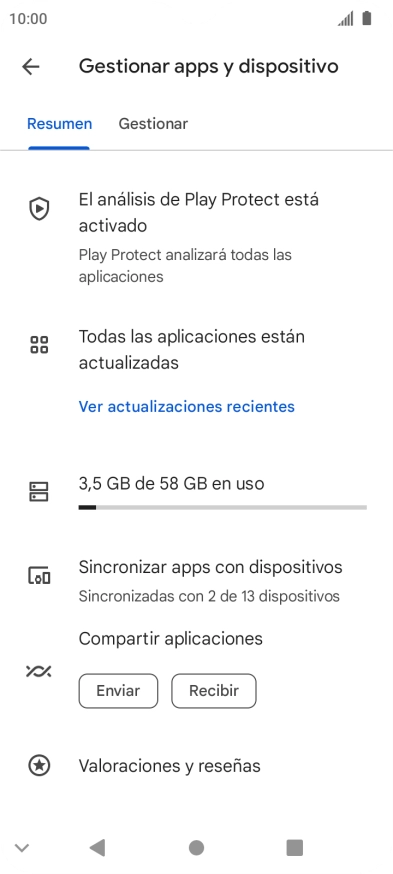Tap the Recibir button
The width and height of the screenshot is (393, 874).
click(x=214, y=691)
